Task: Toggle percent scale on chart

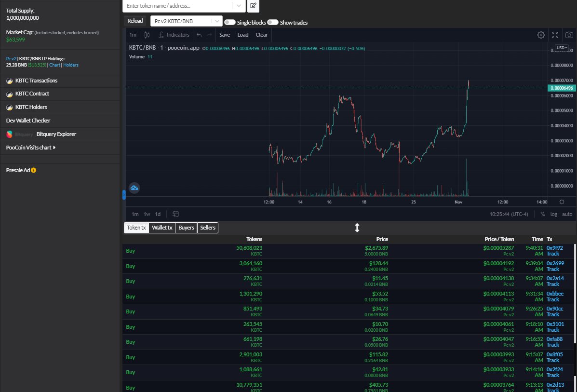Action: [x=542, y=214]
